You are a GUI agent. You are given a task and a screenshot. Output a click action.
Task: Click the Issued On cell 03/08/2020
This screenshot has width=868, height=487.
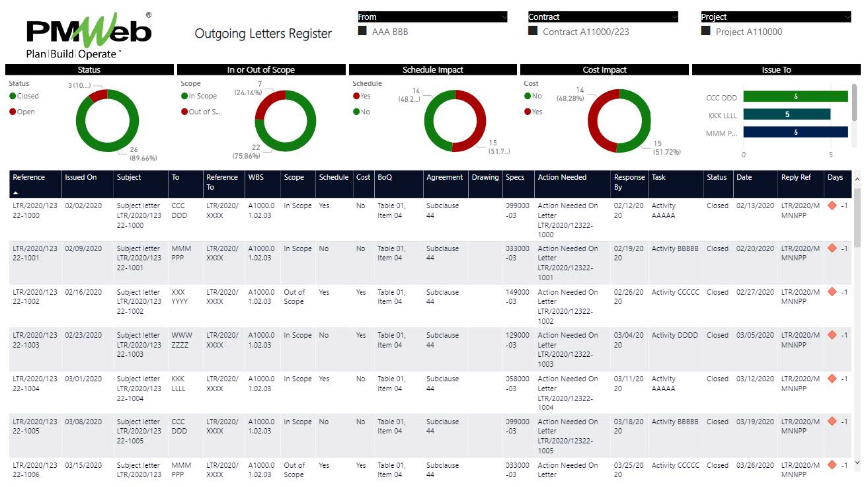pyautogui.click(x=83, y=422)
